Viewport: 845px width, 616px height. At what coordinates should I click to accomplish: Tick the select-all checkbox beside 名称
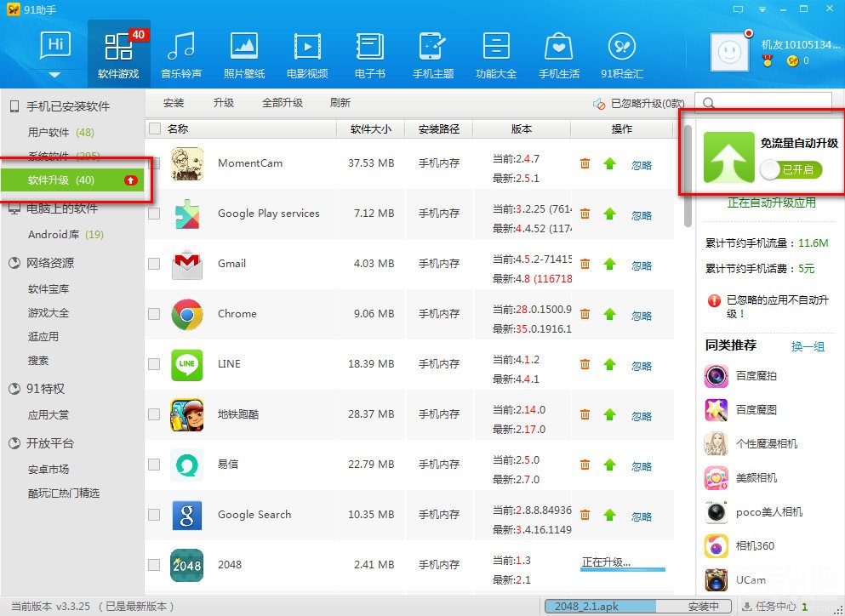pyautogui.click(x=155, y=128)
